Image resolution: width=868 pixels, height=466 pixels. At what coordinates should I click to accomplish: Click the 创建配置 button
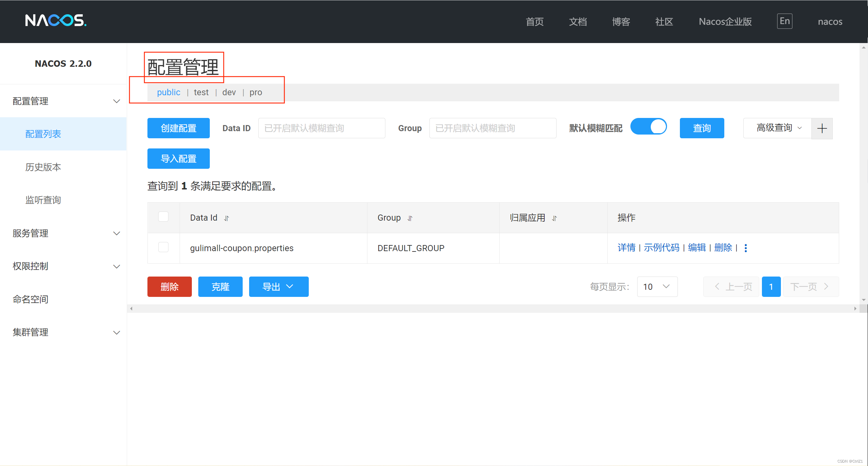178,128
